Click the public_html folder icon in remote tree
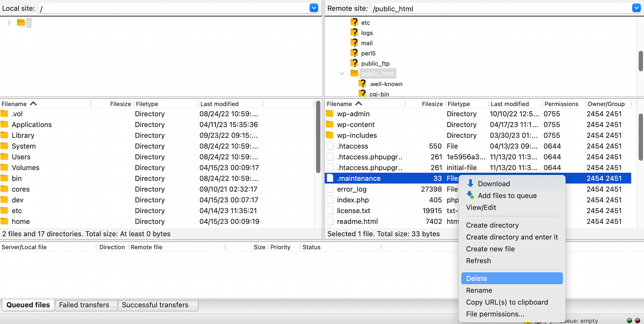Image resolution: width=644 pixels, height=324 pixels. tap(354, 73)
